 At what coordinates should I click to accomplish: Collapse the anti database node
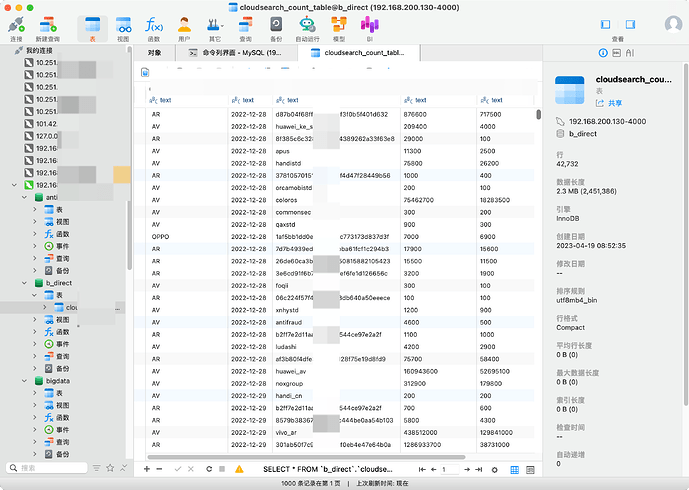click(x=25, y=197)
